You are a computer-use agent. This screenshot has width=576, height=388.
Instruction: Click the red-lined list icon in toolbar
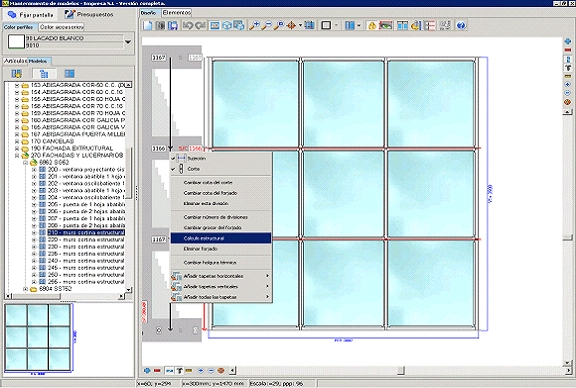(429, 25)
